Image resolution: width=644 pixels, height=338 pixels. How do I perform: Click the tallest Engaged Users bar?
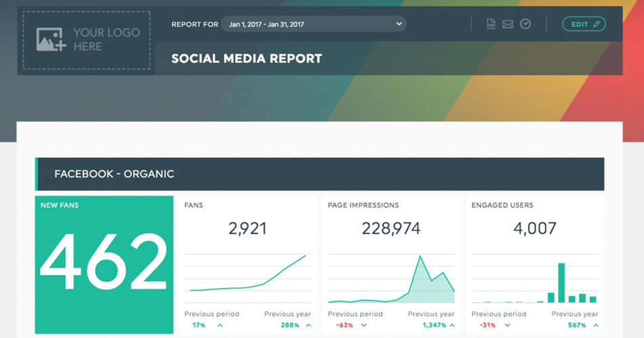561,282
